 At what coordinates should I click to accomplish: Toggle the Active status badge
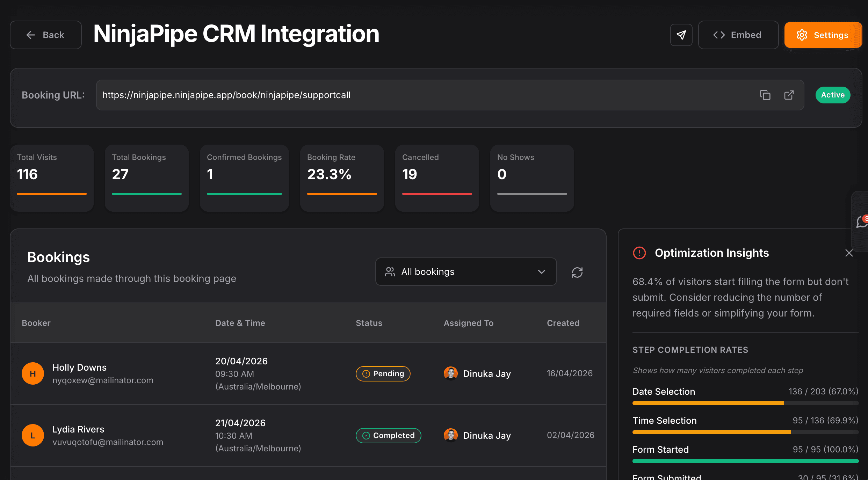click(832, 95)
